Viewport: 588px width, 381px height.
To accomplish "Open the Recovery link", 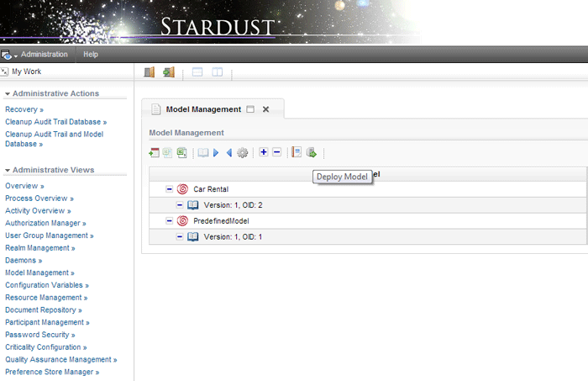I will pos(24,109).
